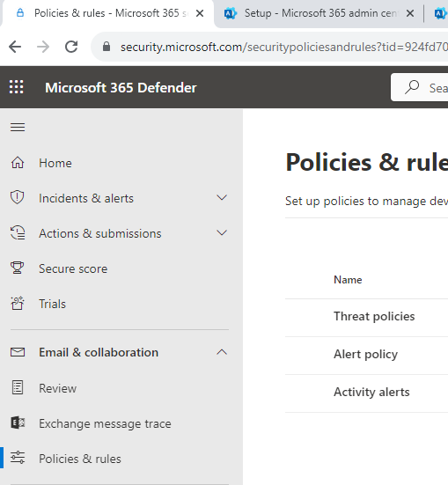Collapse the Email & collaboration section chevron
Screen dimensions: 448x485
pos(222,352)
